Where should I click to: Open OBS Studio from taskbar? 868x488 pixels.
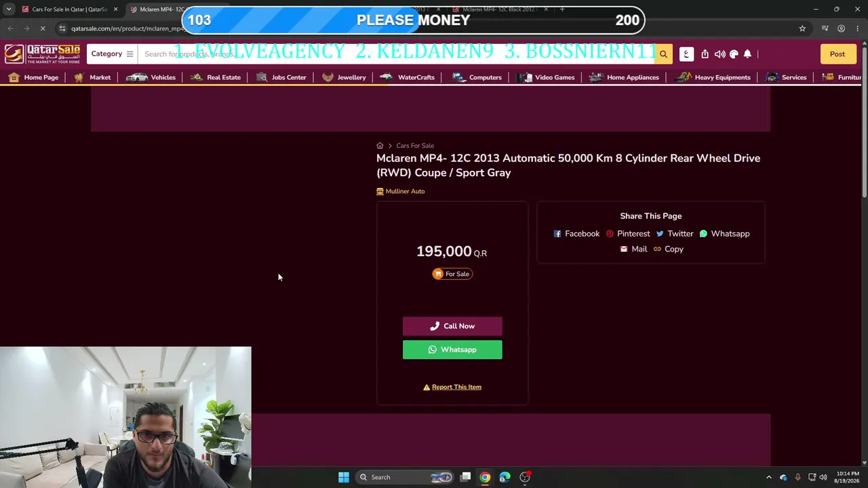[525, 477]
